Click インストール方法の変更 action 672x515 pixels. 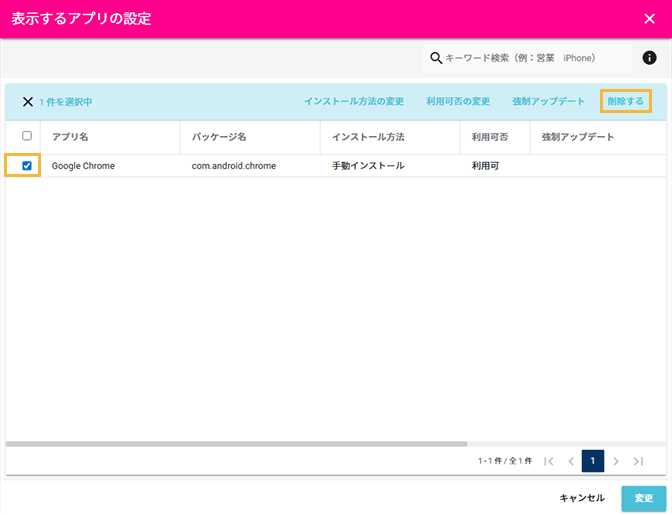click(x=354, y=102)
